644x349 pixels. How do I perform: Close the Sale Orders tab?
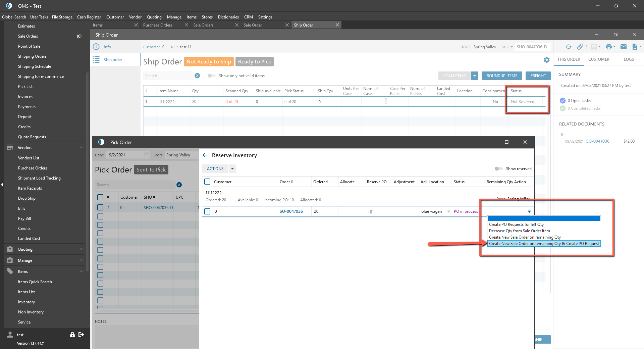point(237,25)
